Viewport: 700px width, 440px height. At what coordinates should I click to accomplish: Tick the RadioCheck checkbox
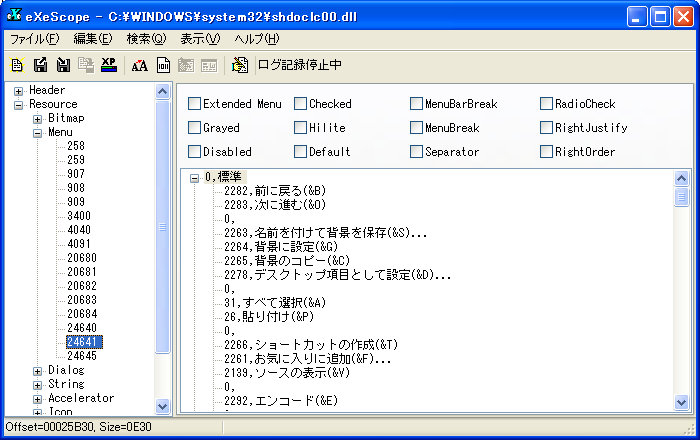pos(546,103)
